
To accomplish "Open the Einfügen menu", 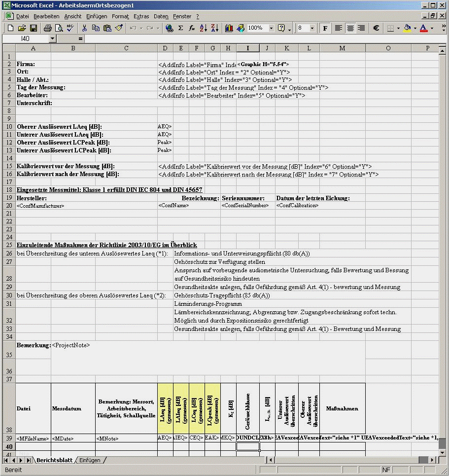I will tap(97, 16).
